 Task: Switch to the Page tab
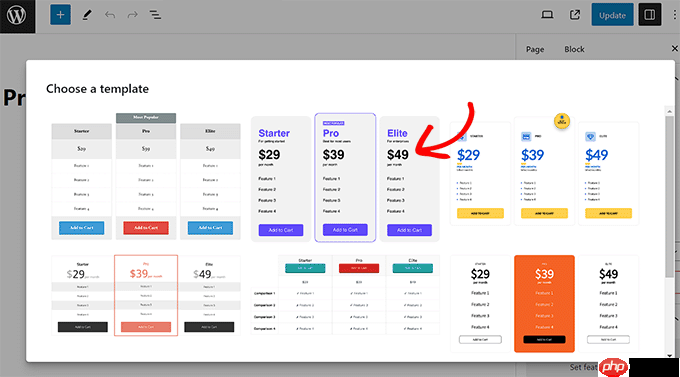click(x=535, y=49)
